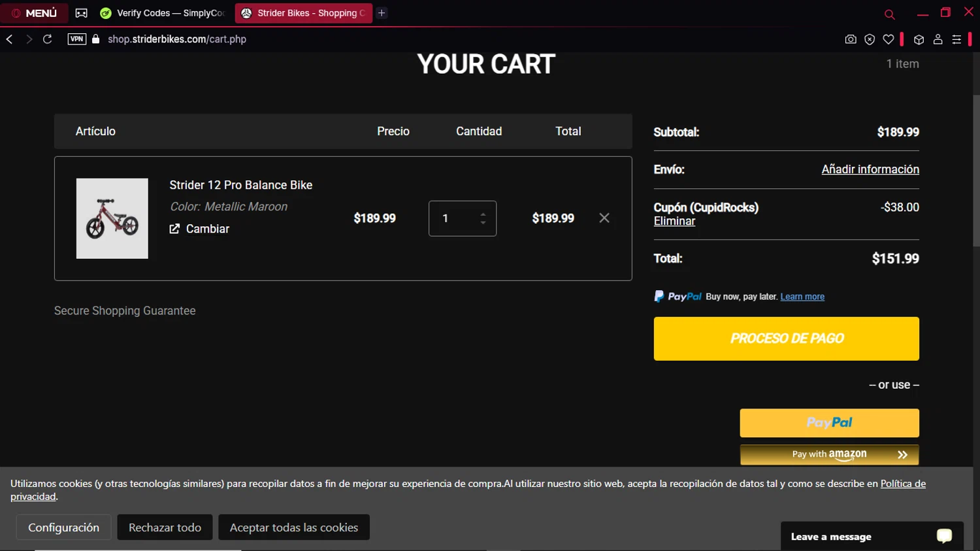Open Easy Setup sliders icon
The height and width of the screenshot is (551, 980).
(956, 39)
